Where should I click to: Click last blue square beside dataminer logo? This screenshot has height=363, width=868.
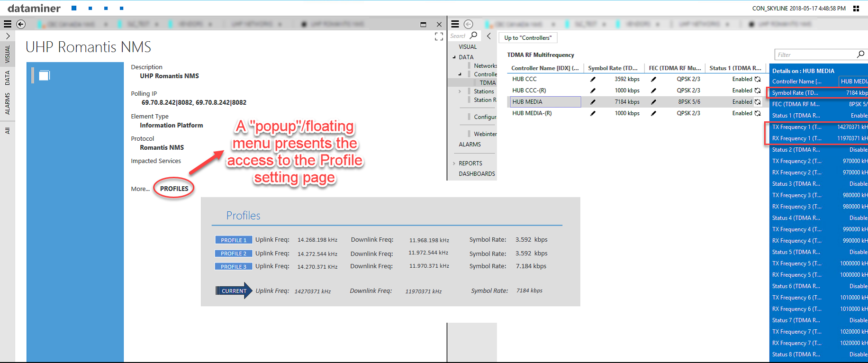(122, 8)
